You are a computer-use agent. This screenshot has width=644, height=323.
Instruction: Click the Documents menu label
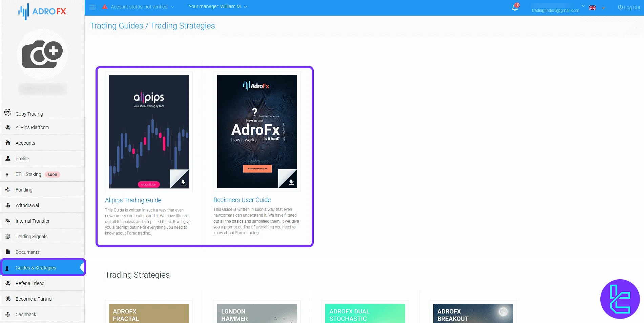(27, 252)
